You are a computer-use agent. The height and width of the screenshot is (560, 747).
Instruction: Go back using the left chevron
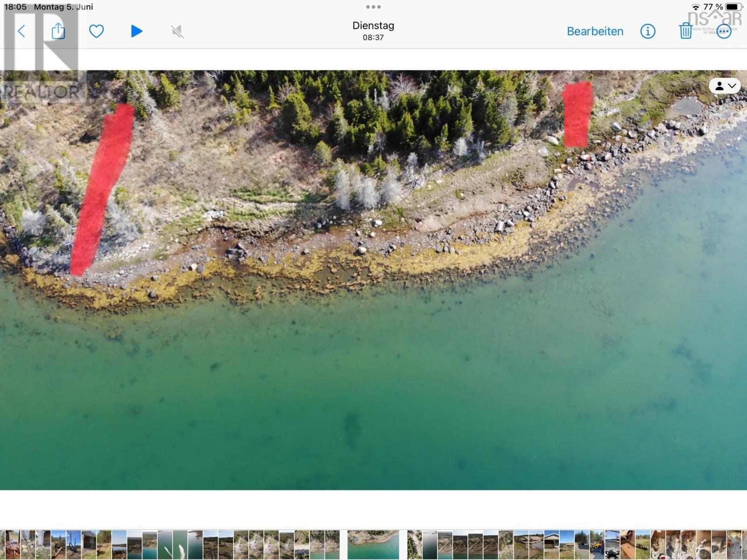(x=21, y=31)
